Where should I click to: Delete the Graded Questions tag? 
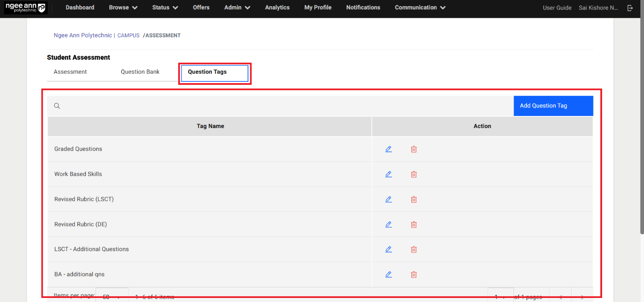coord(414,149)
